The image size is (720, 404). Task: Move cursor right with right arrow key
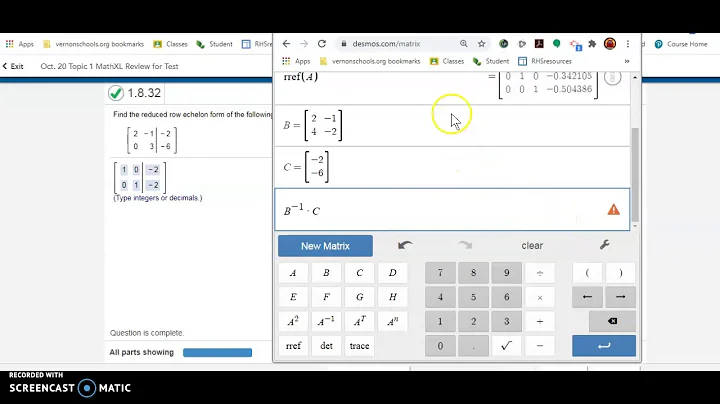tap(620, 297)
